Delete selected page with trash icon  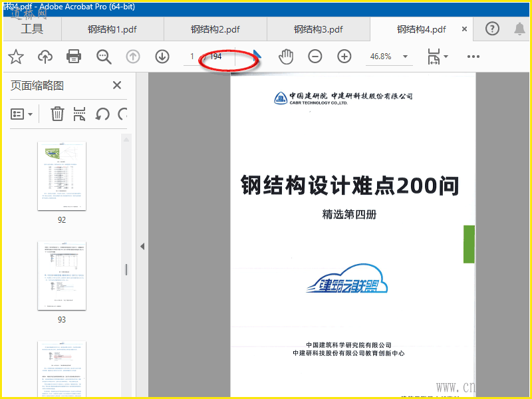click(57, 114)
